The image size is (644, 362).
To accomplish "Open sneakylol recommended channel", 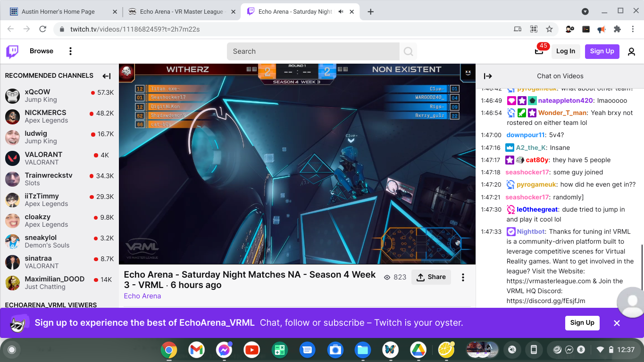I will tap(59, 241).
